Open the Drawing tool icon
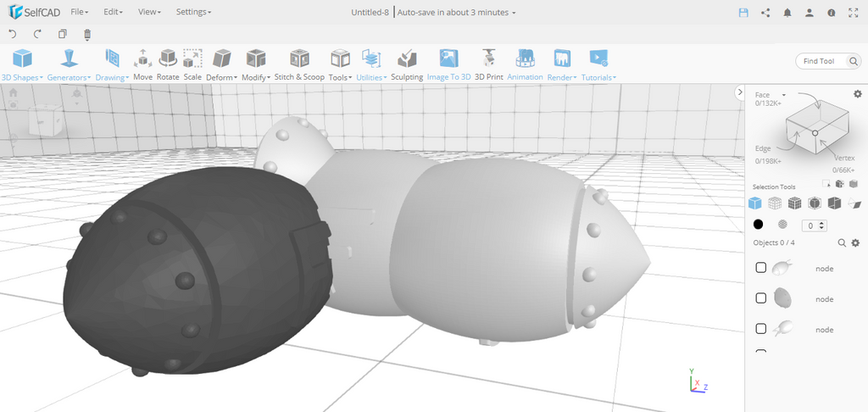The height and width of the screenshot is (412, 868). pyautogui.click(x=113, y=58)
